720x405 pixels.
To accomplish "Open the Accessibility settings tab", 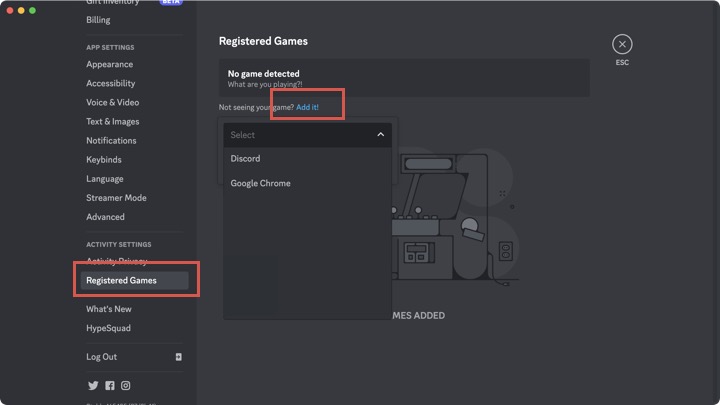I will coord(110,84).
